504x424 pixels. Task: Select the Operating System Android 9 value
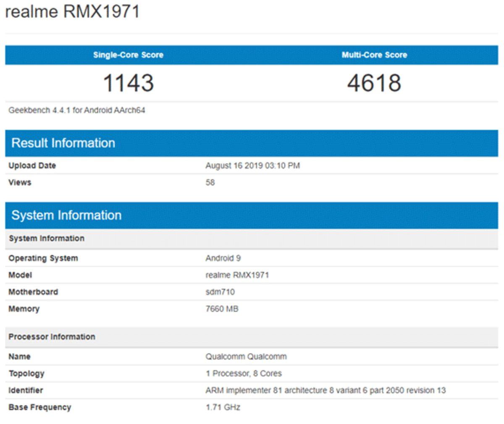click(x=222, y=258)
